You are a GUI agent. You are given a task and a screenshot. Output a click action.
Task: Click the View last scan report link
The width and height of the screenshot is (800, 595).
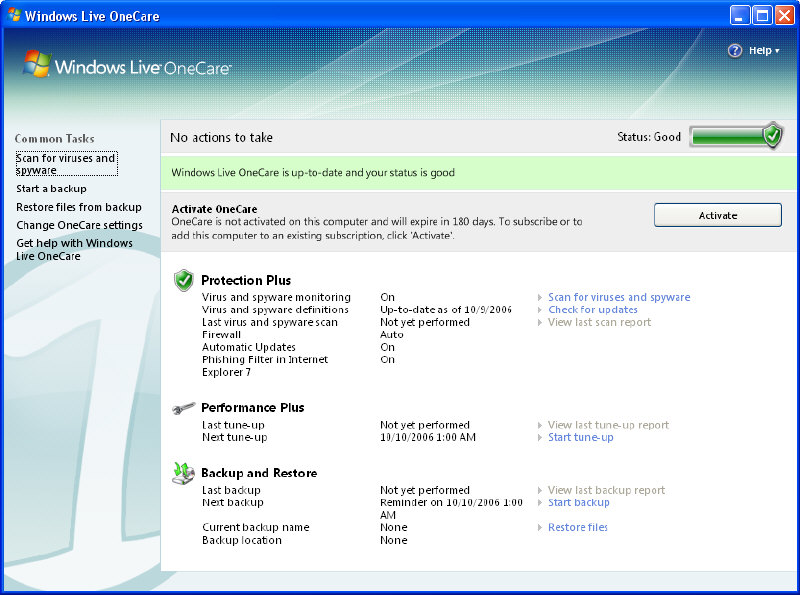point(599,323)
